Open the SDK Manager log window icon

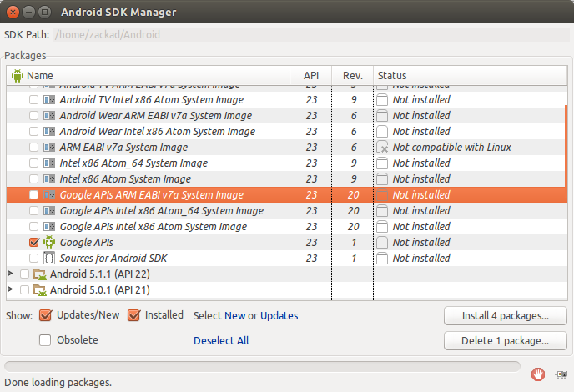tap(558, 374)
